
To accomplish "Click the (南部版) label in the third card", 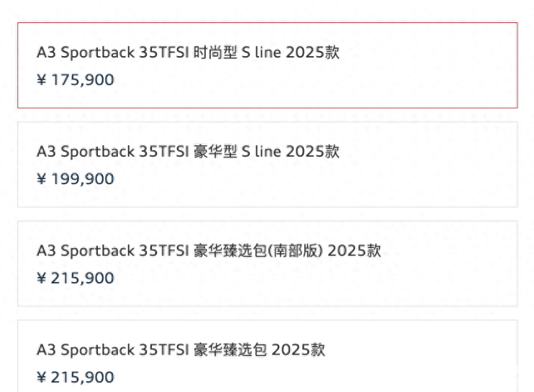I will click(x=294, y=251).
